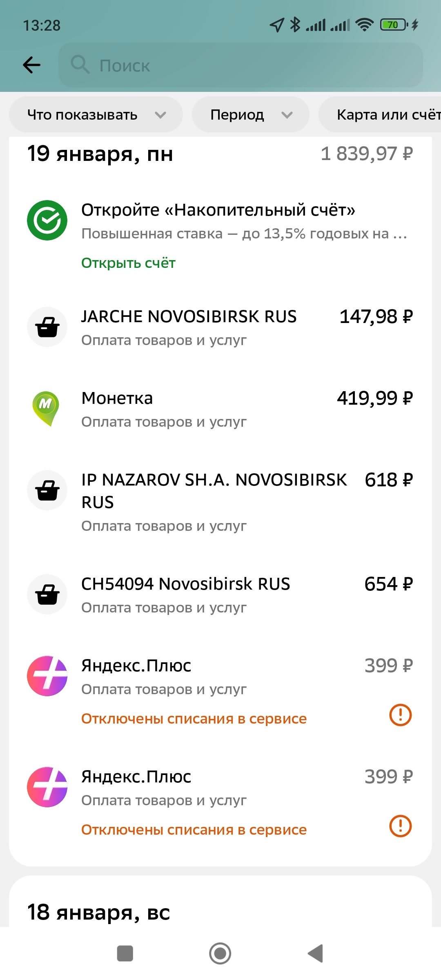Image resolution: width=441 pixels, height=980 pixels.
Task: Tap the JARCHE NOVOSIBIRSK basket icon
Action: (x=47, y=327)
